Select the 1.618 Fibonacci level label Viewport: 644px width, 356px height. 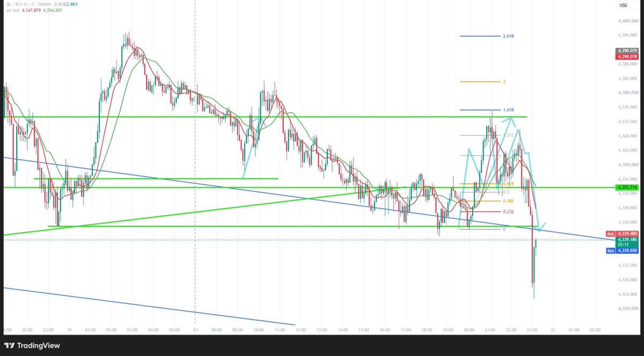[x=508, y=110]
